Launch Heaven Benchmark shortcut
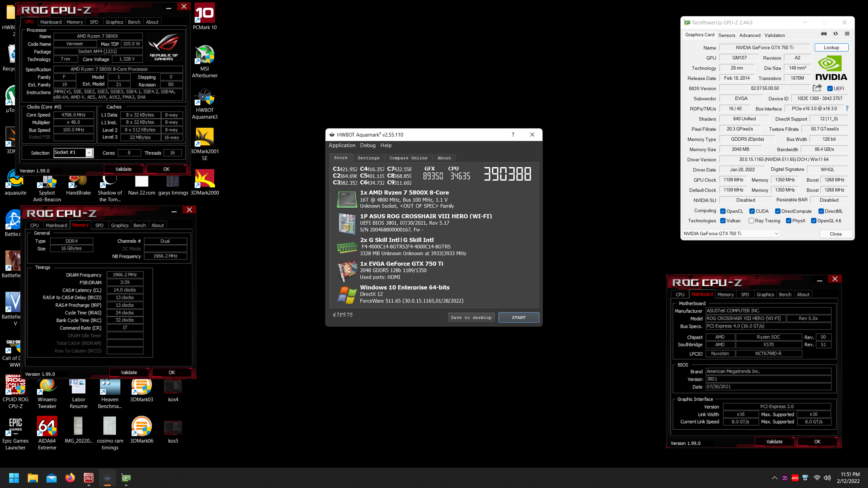 pyautogui.click(x=110, y=393)
